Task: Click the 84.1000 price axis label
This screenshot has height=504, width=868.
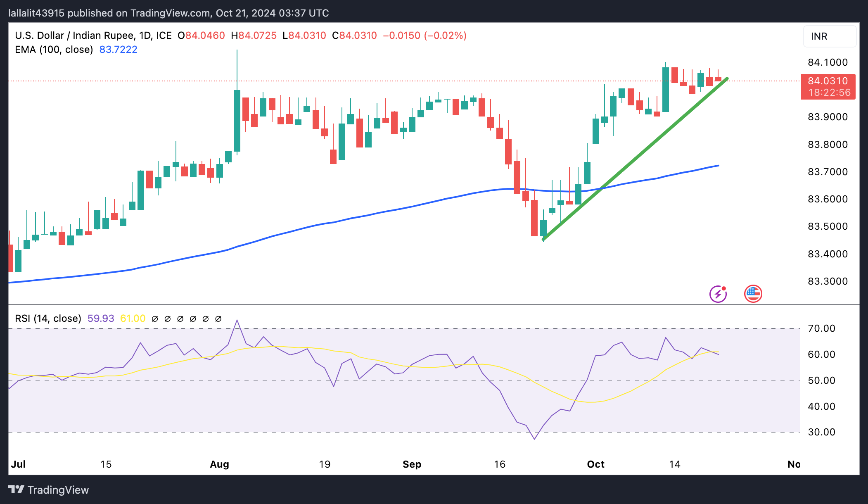Action: coord(828,62)
